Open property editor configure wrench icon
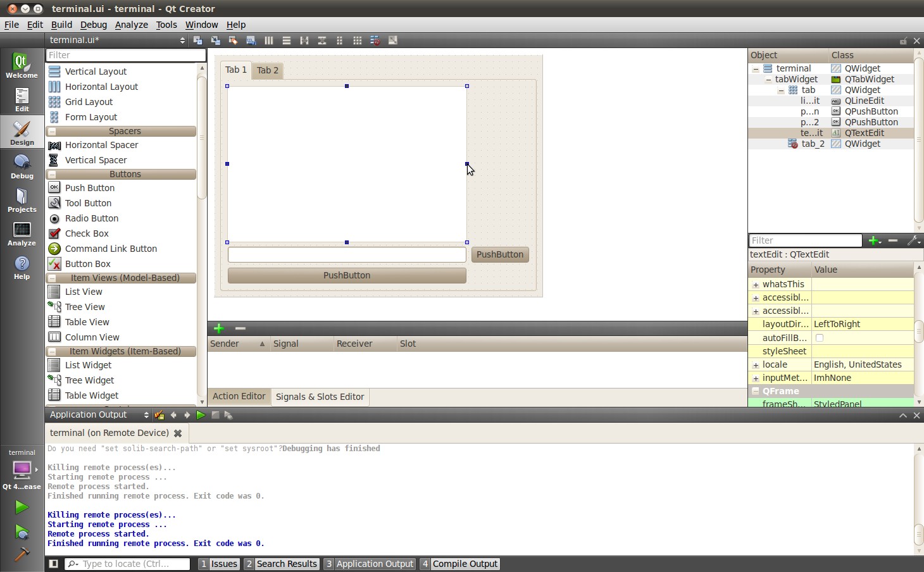Screen dimensions: 924x572 (x=913, y=240)
